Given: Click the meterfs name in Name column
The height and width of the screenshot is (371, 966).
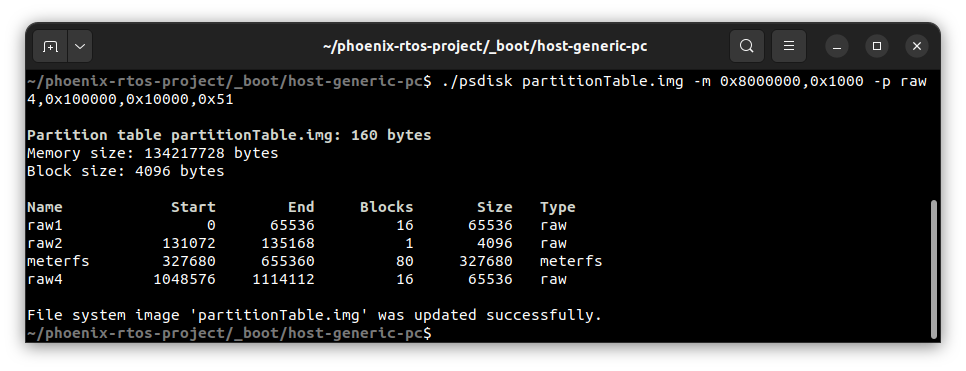Looking at the screenshot, I should 58,261.
